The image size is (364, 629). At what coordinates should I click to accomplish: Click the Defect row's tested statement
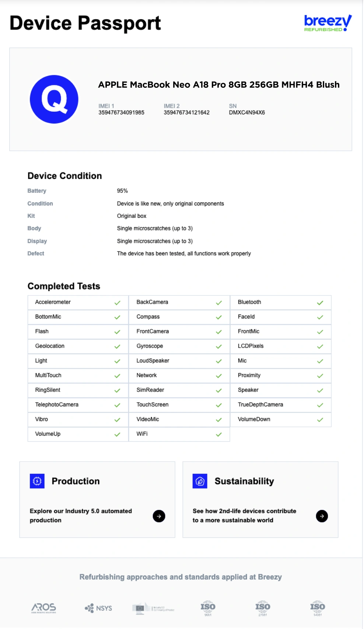[x=184, y=253]
